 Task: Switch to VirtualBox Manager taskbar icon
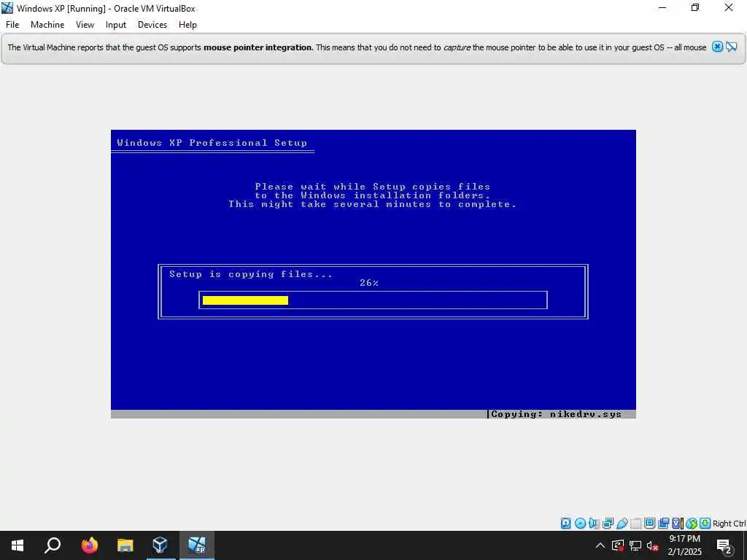[160, 545]
